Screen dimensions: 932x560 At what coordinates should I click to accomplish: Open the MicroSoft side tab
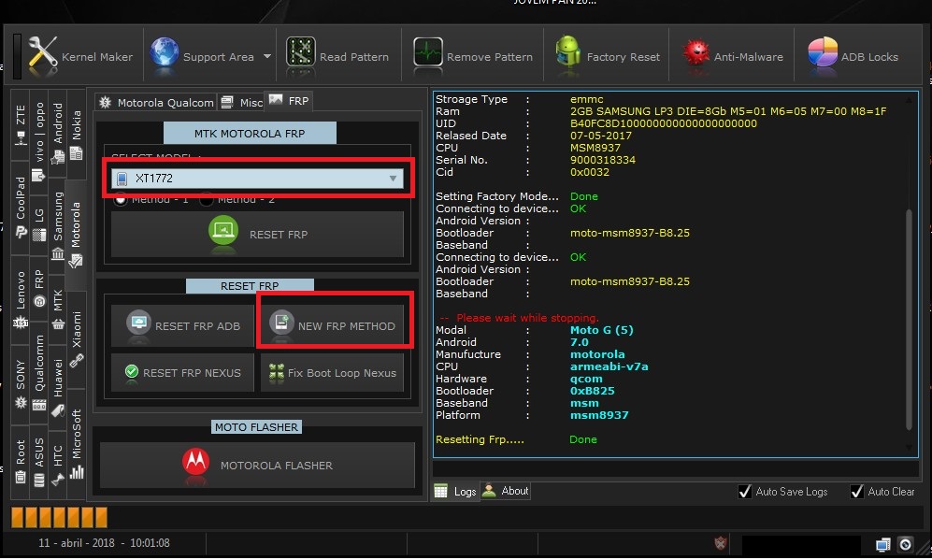77,443
